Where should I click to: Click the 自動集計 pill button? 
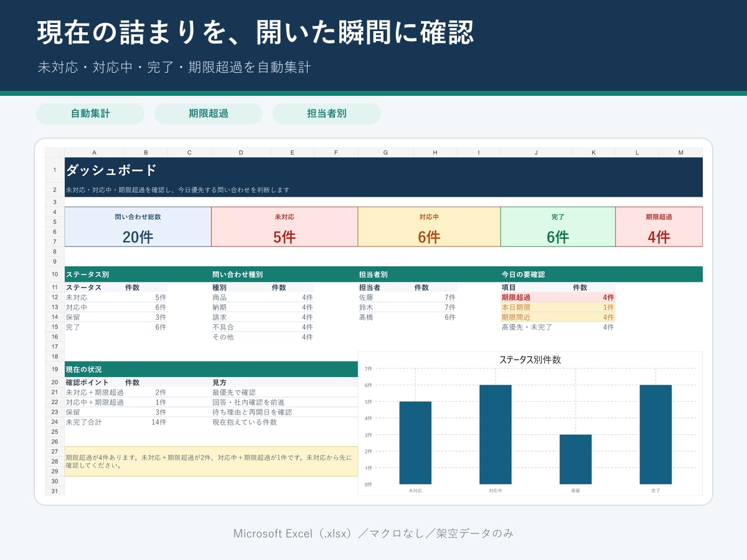click(90, 114)
